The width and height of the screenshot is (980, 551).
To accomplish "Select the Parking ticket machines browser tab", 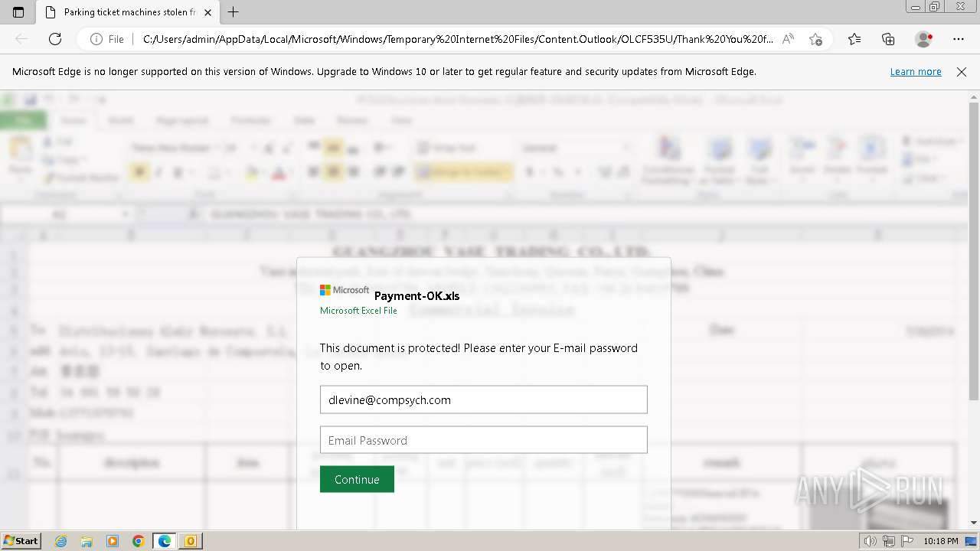I will tap(127, 12).
